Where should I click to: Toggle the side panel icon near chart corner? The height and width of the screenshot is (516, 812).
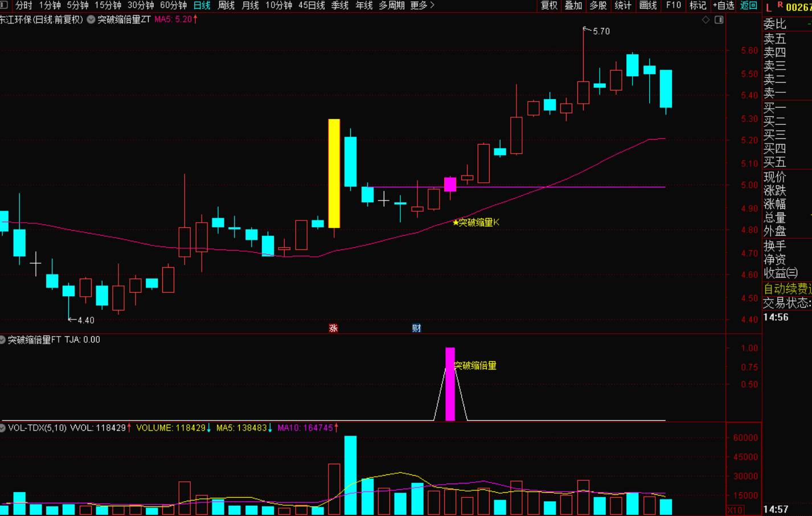(x=719, y=20)
